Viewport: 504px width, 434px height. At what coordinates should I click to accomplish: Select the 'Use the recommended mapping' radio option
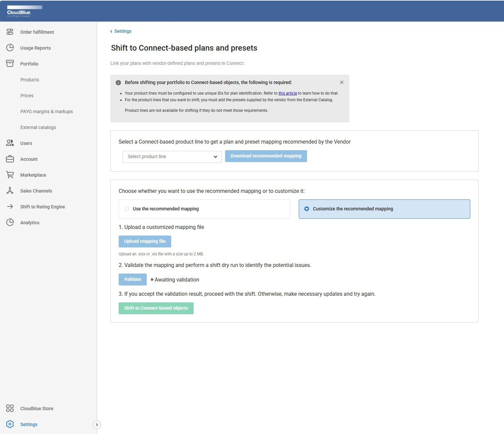click(127, 209)
